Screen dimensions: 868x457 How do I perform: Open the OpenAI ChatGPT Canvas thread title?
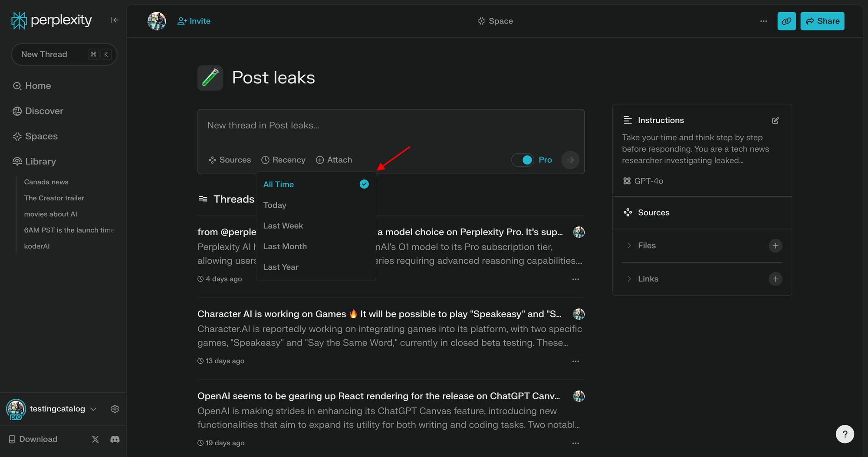[378, 396]
